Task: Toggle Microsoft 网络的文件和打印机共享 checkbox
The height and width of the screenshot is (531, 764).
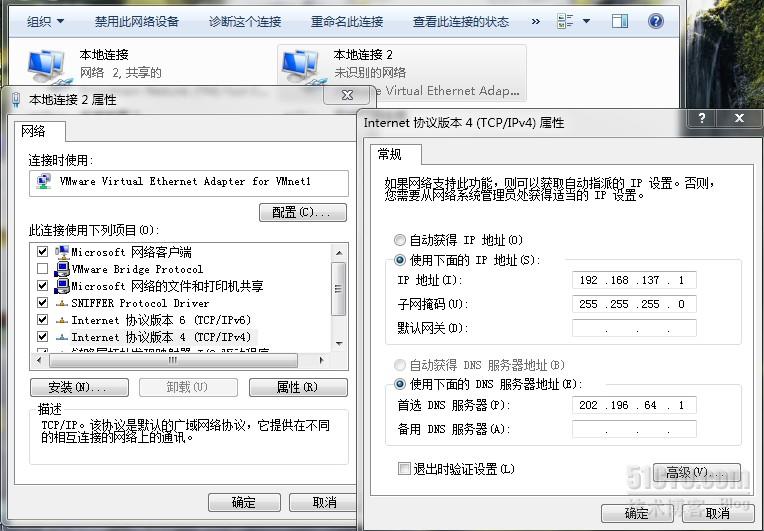Action: pyautogui.click(x=42, y=285)
